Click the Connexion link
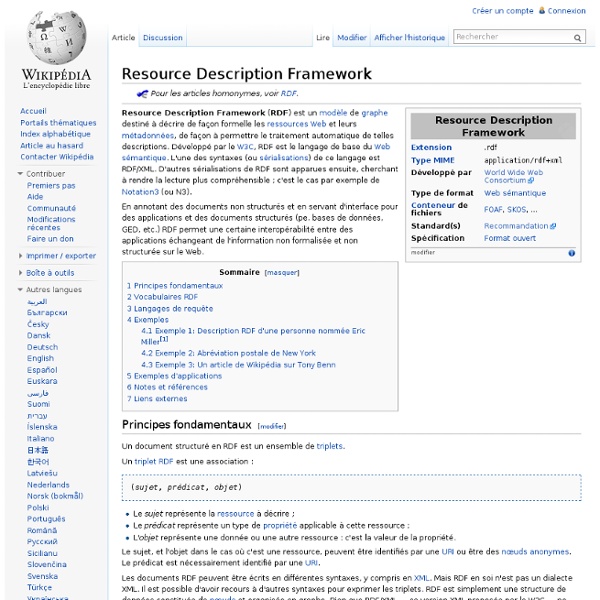Screen dimensions: 600x600 pos(566,11)
